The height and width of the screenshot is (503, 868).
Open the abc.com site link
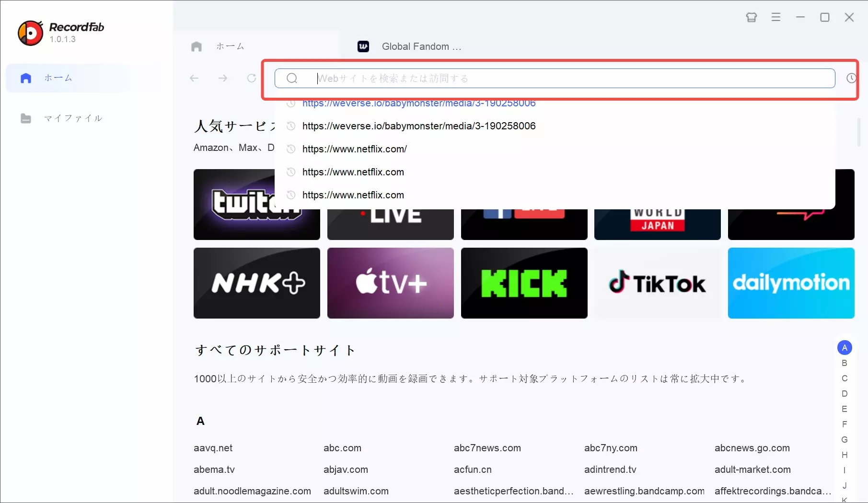click(342, 448)
